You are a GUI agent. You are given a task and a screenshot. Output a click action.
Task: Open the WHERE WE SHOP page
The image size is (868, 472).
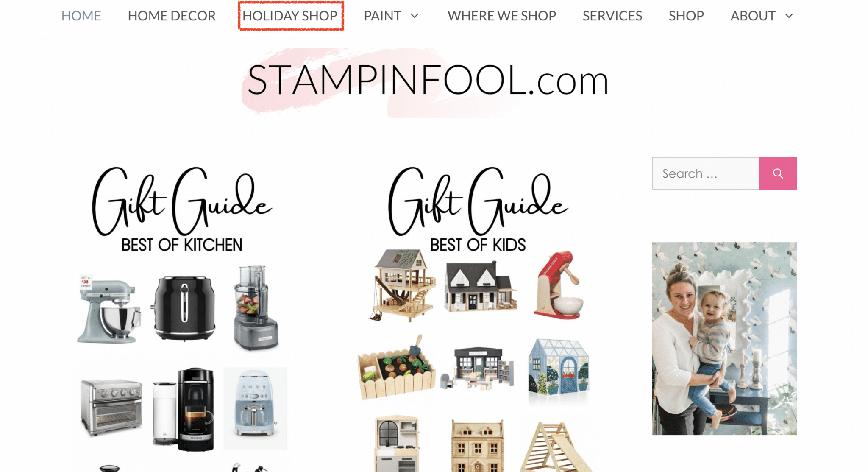click(502, 16)
